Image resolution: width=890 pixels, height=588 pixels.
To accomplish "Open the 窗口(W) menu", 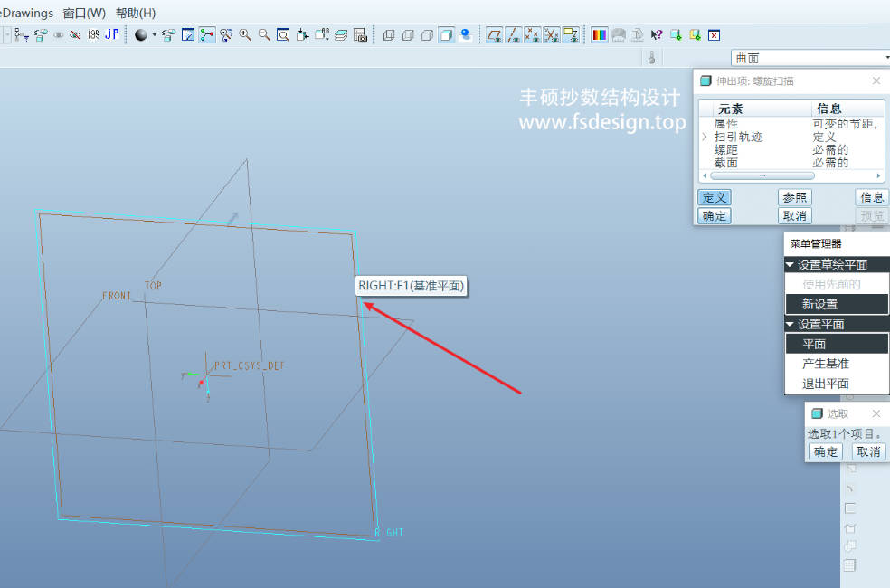I will (84, 13).
